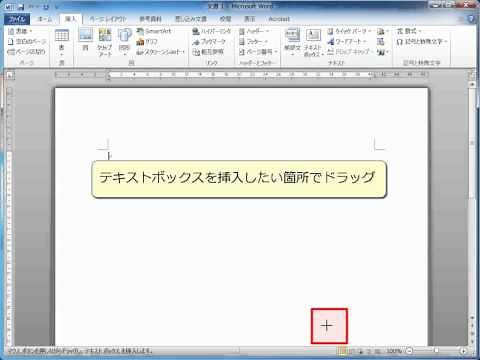Viewport: 480px width, 360px height.
Task: Insert a Page Break (ページ区切り)
Action: click(x=26, y=52)
